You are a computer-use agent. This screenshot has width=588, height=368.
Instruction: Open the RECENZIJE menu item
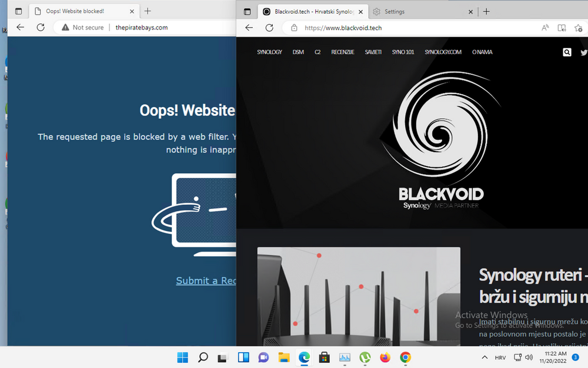[x=343, y=52]
